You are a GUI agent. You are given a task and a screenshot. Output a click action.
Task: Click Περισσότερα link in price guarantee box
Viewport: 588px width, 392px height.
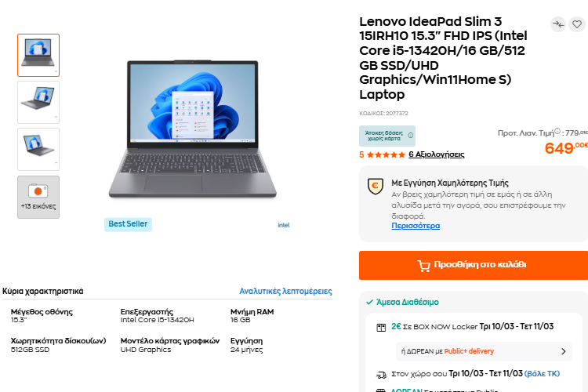[x=416, y=226]
